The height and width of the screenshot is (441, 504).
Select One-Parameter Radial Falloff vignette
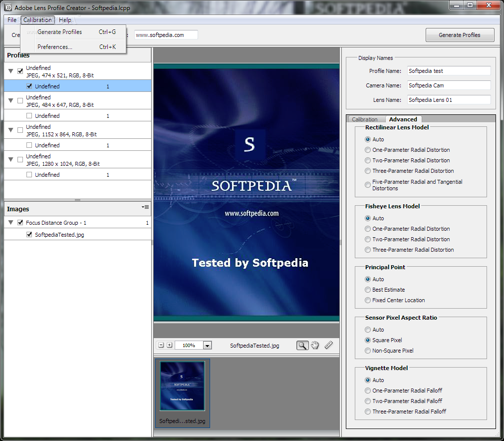[x=368, y=391]
